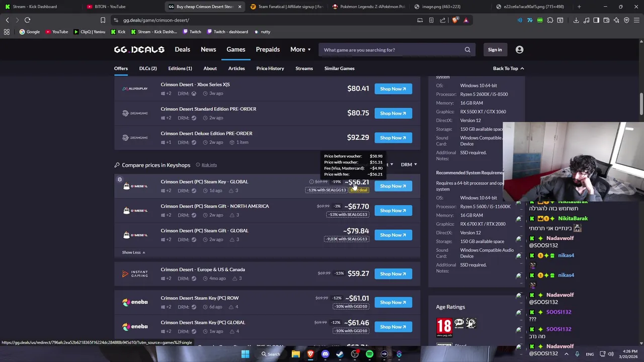The width and height of the screenshot is (644, 362).
Task: Go back with the browser back arrow
Action: tap(7, 20)
